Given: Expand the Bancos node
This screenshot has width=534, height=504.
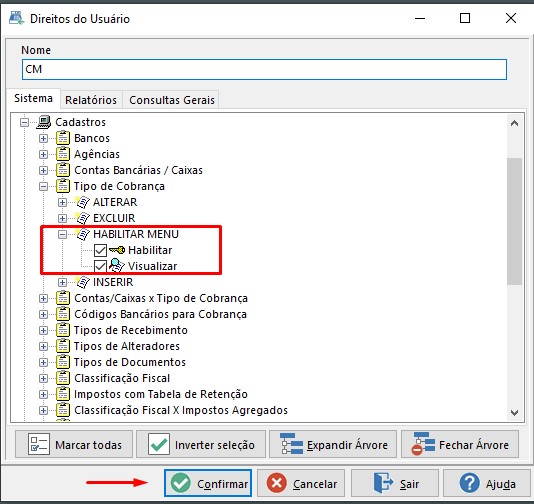Looking at the screenshot, I should 43,138.
